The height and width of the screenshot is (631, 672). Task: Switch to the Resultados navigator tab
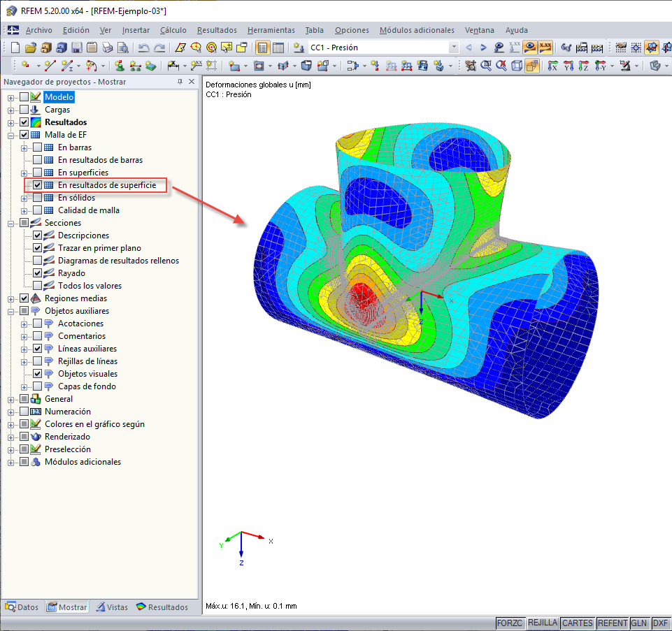point(162,607)
